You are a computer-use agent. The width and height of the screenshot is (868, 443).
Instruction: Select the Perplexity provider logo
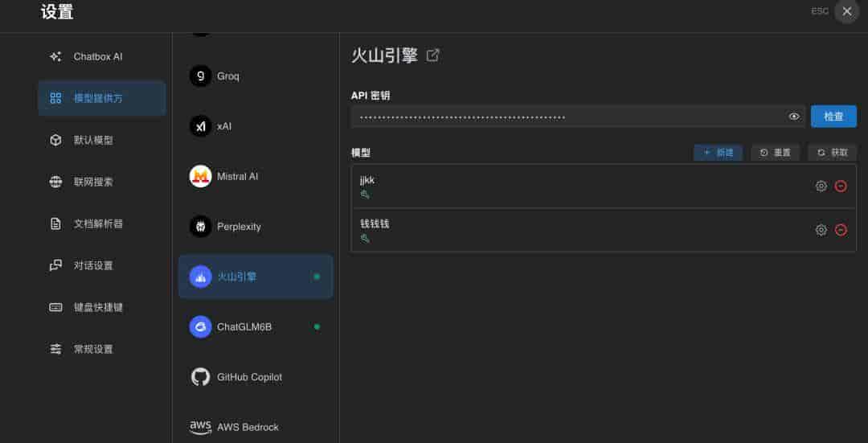200,227
